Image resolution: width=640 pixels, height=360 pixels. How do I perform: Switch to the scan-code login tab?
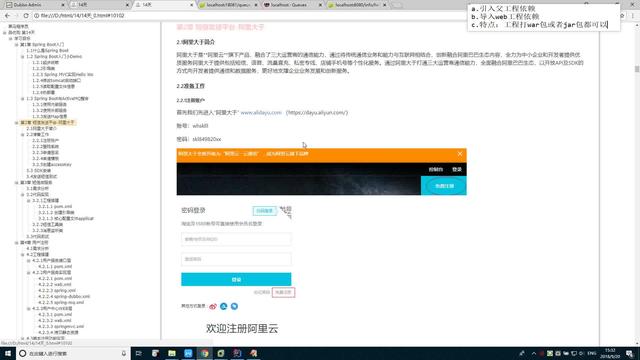(264, 211)
